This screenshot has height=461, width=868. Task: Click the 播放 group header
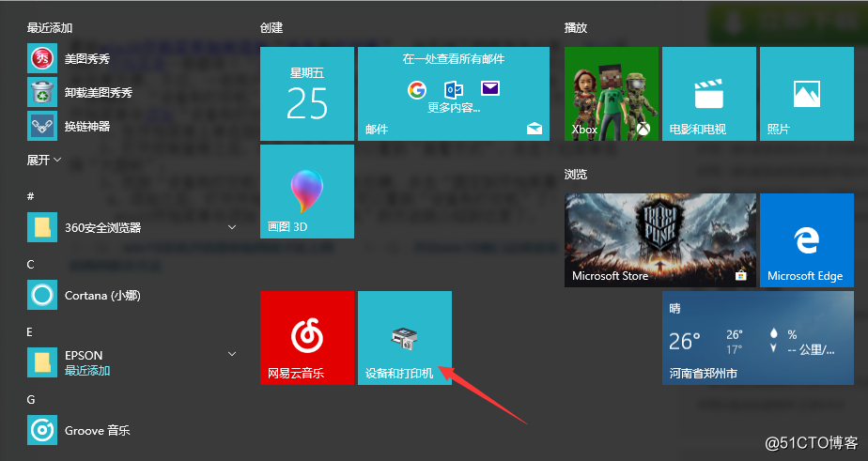coord(576,27)
